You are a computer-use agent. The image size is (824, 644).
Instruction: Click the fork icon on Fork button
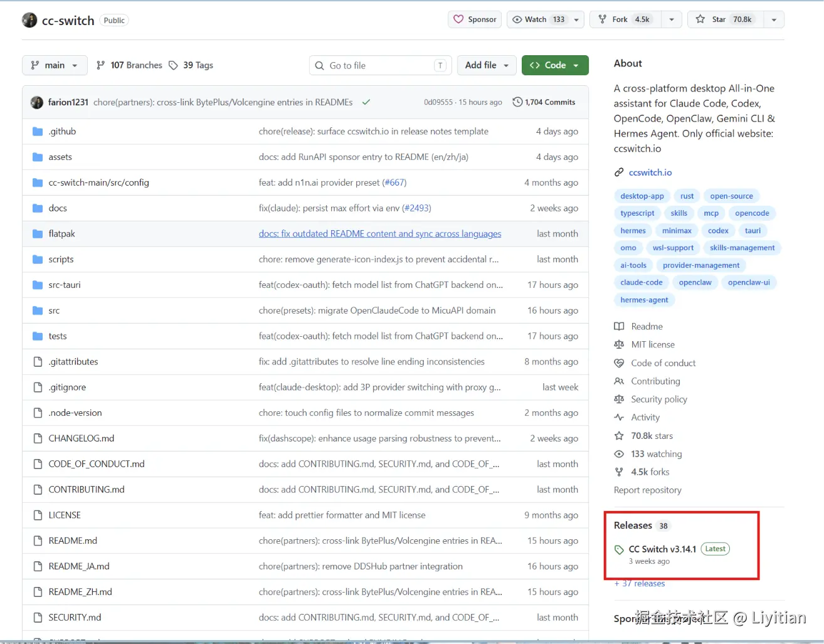pyautogui.click(x=603, y=19)
